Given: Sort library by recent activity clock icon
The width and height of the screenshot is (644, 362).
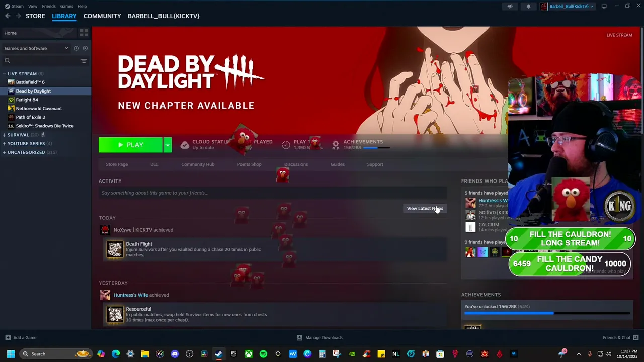Looking at the screenshot, I should click(76, 48).
